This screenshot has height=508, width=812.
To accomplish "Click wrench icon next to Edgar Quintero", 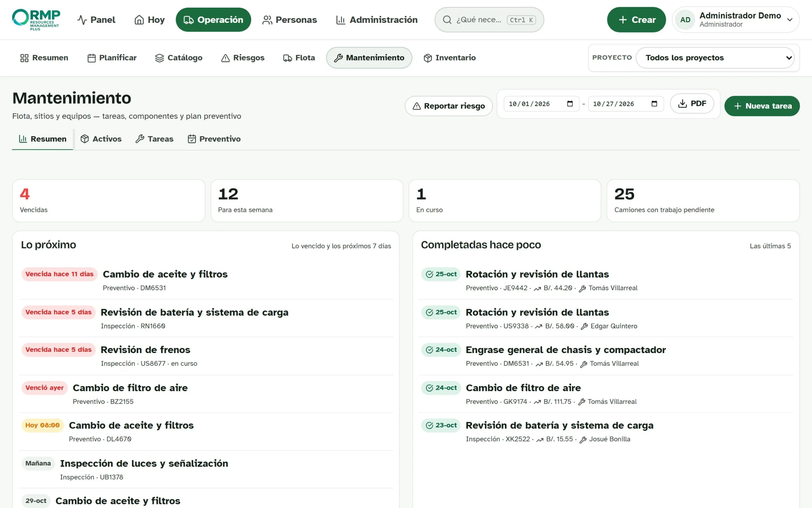I will (x=584, y=326).
